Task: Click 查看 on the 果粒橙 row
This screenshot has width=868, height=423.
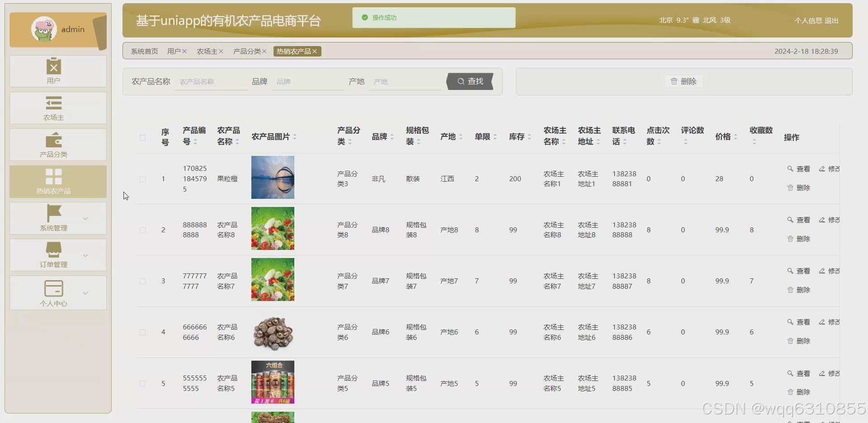Action: click(x=799, y=169)
